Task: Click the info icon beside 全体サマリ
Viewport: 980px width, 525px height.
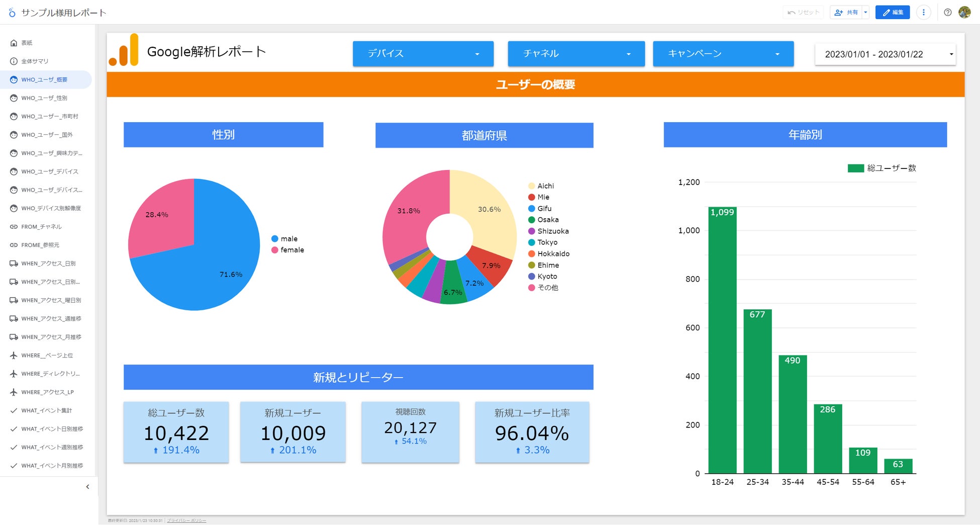Action: pos(14,61)
